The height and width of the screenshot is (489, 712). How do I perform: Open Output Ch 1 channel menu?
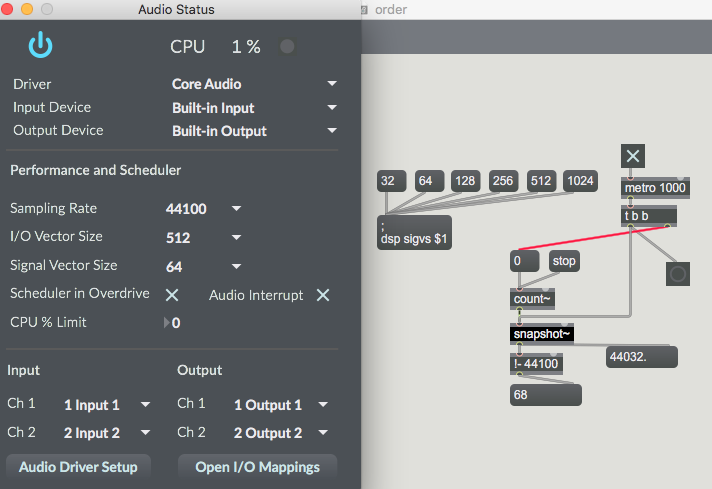point(281,405)
